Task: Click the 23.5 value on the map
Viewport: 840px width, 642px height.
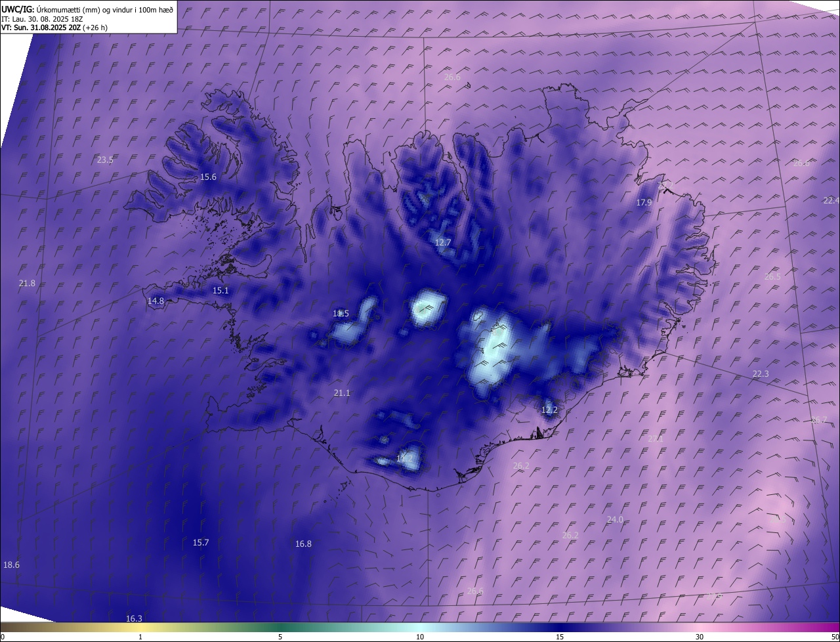Action: click(105, 160)
